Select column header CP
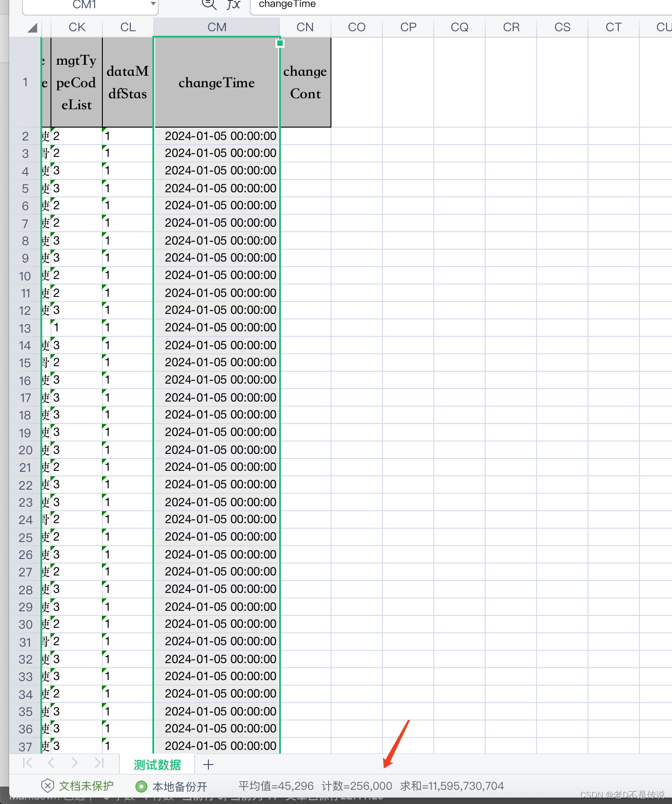Image resolution: width=672 pixels, height=804 pixels. (408, 27)
